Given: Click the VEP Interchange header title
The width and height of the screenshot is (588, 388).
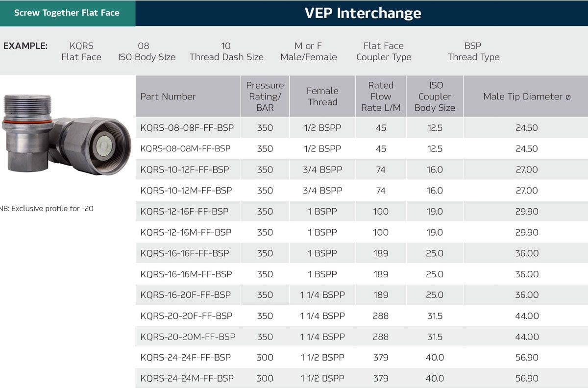Looking at the screenshot, I should pyautogui.click(x=363, y=13).
